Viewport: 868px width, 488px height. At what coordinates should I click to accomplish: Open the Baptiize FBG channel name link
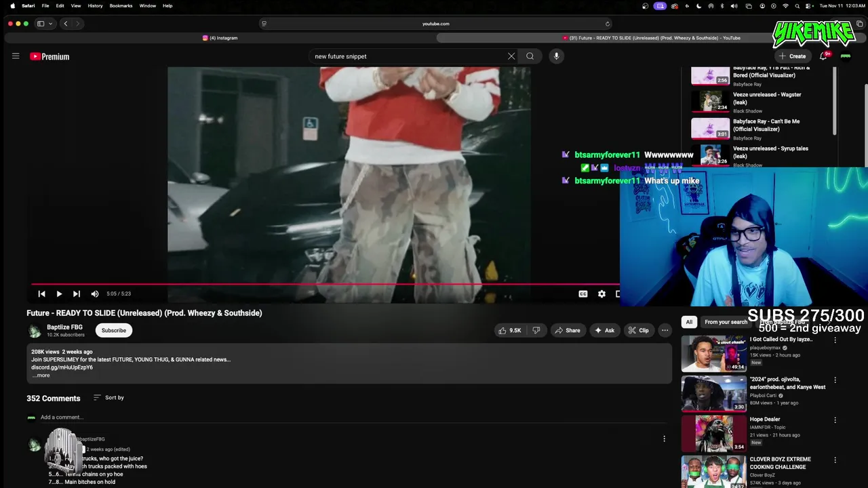pos(64,327)
